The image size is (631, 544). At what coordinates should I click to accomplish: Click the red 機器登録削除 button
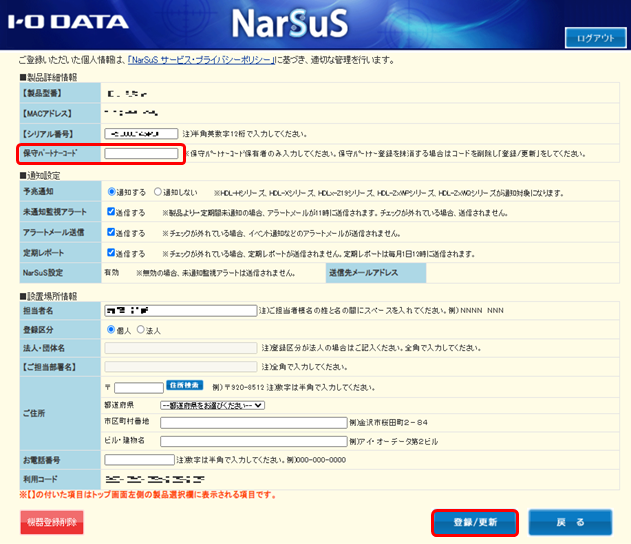coord(52,522)
